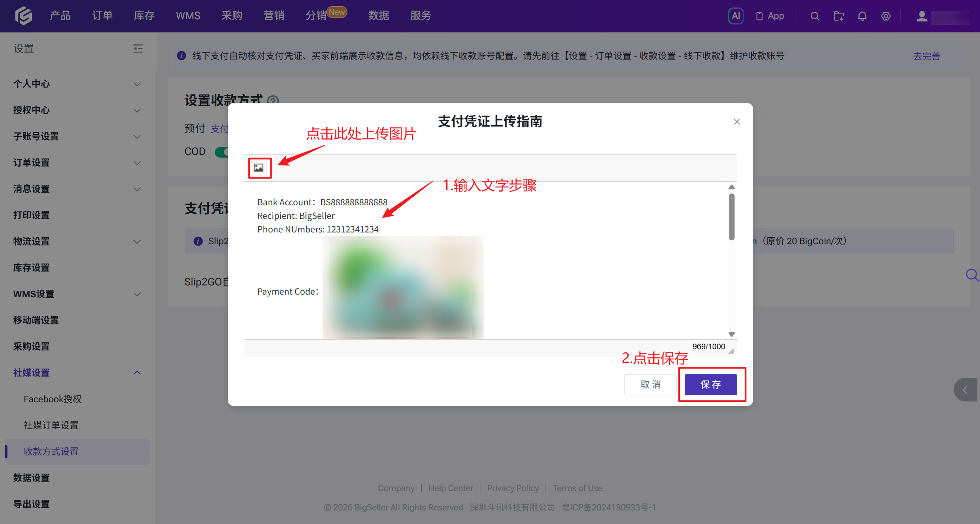Open the notifications bell
This screenshot has height=524, width=980.
[862, 16]
